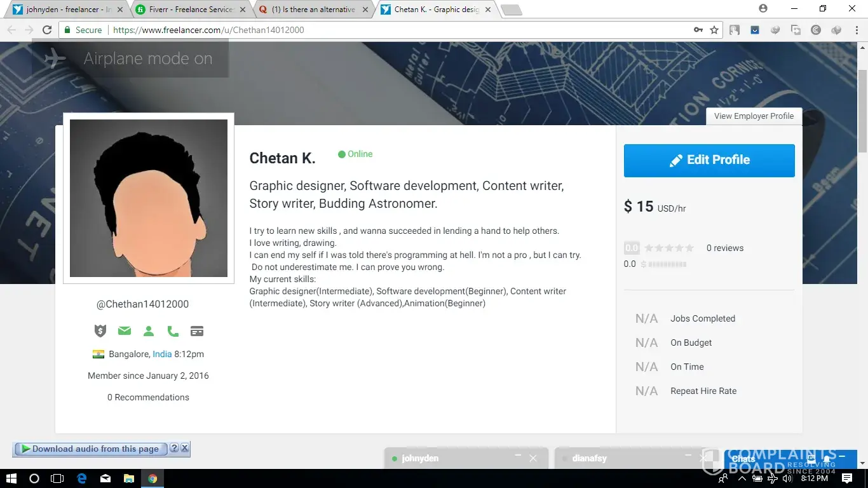The height and width of the screenshot is (488, 868).
Task: Open Cortana search circle on taskbar
Action: tap(34, 478)
